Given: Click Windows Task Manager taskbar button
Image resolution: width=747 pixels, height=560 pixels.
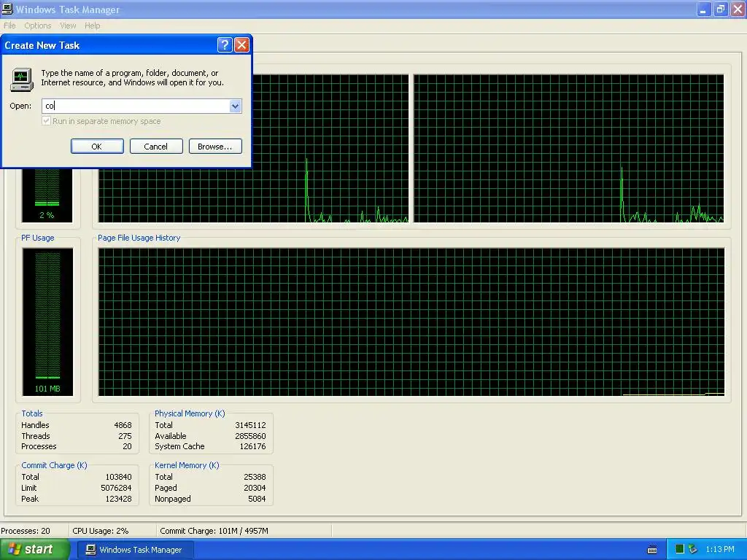Looking at the screenshot, I should pos(135,550).
